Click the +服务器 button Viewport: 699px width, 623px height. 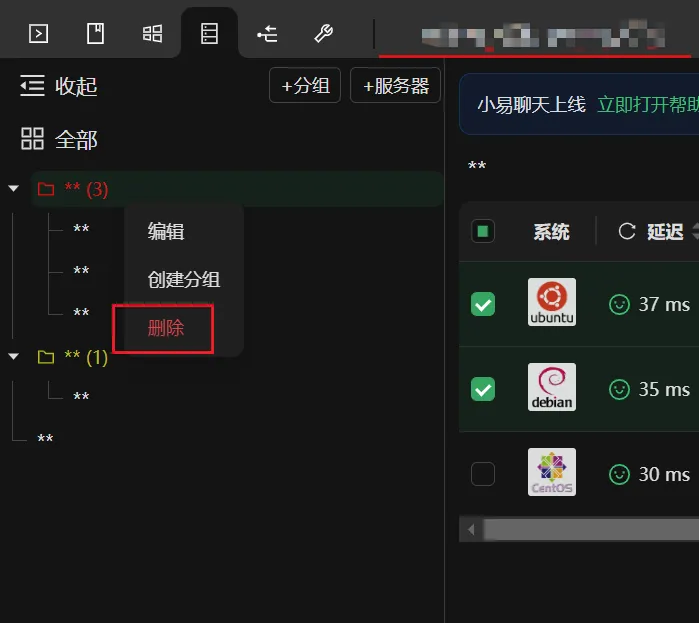395,86
